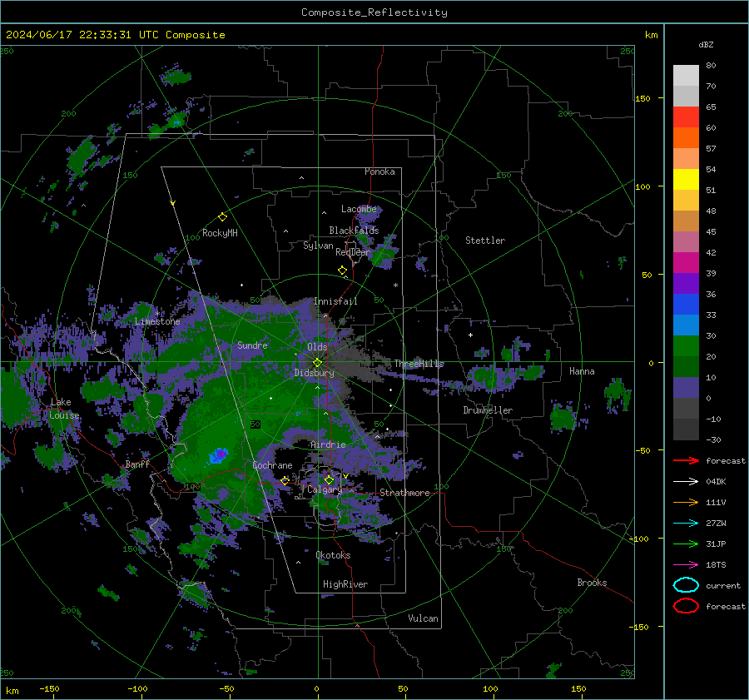Click the Olds city label
Image resolution: width=749 pixels, height=700 pixels.
pyautogui.click(x=317, y=347)
